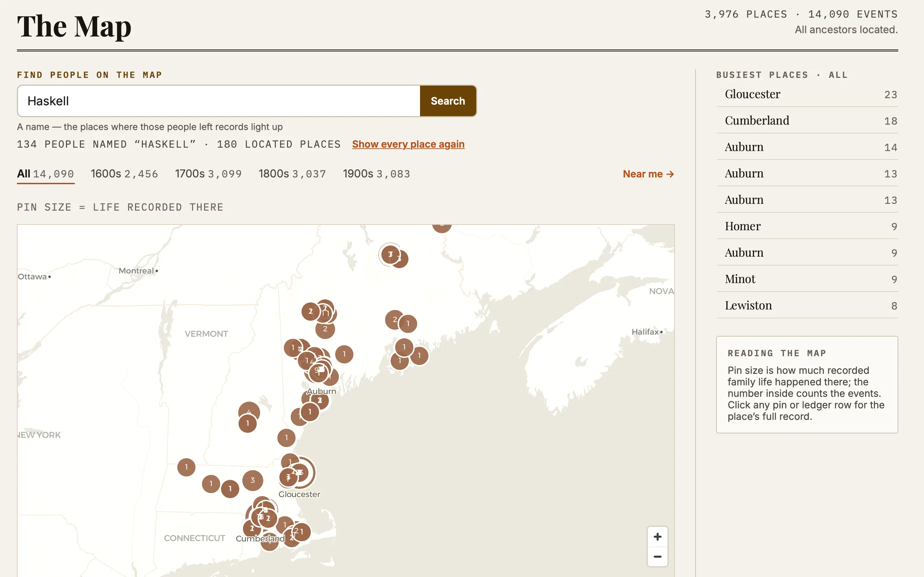Screen dimensions: 924x577
Task: Open the Lewiston row with 8 events
Action: point(807,305)
